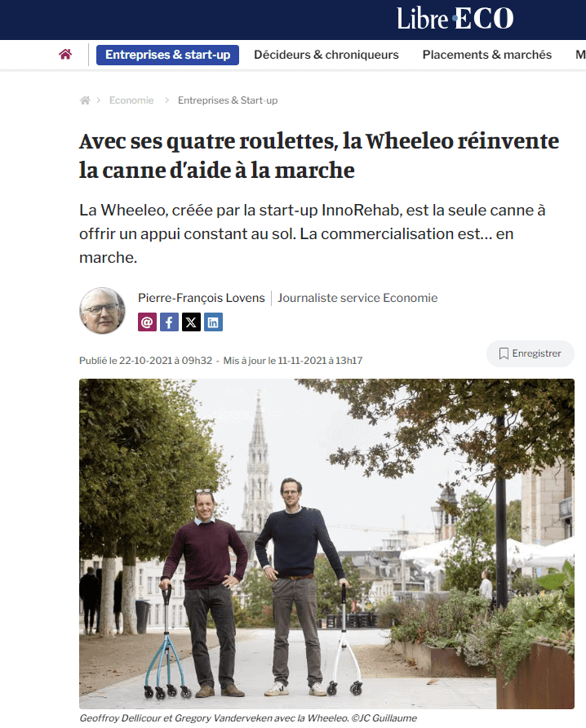Click the author's portrait photo
Viewport: 586px width, 728px height.
click(x=102, y=311)
